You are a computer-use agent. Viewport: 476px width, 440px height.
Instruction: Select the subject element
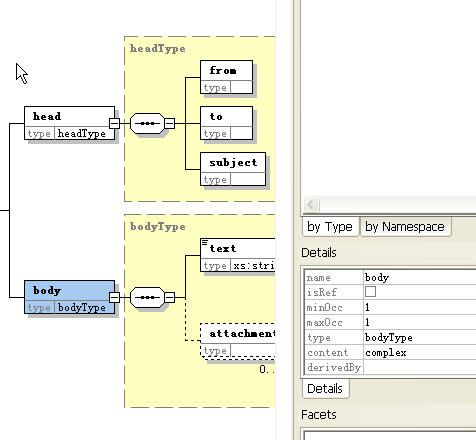point(233,169)
